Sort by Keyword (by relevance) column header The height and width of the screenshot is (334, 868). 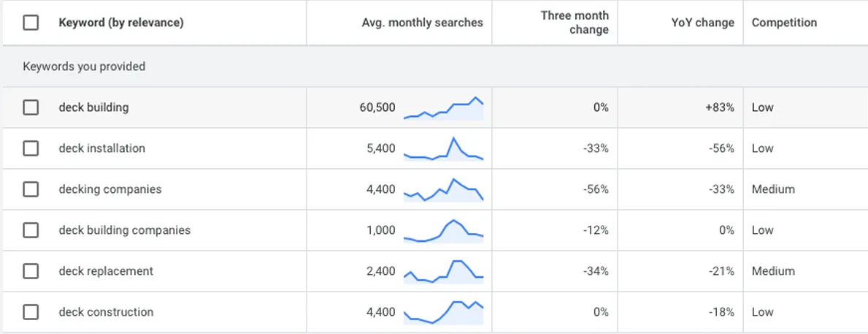[x=121, y=23]
